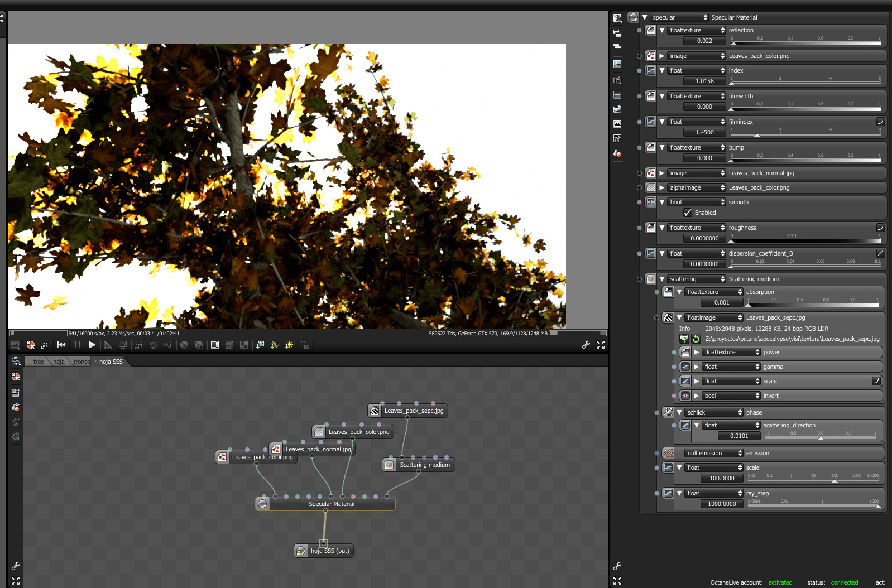The height and width of the screenshot is (588, 892).
Task: Select the hoja SSS (out) node
Action: pos(324,551)
